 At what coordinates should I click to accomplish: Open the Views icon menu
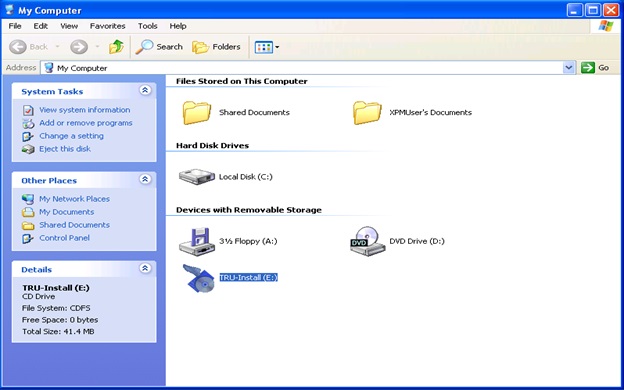[x=263, y=47]
